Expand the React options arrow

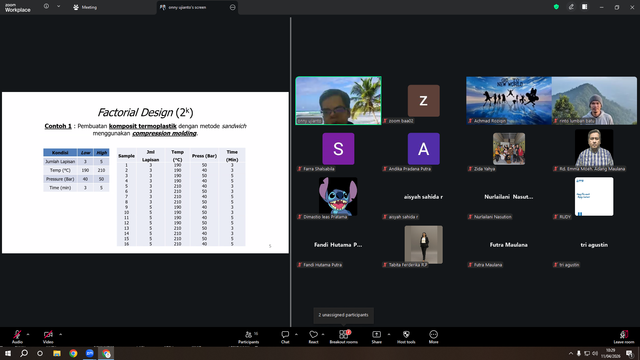pyautogui.click(x=323, y=334)
